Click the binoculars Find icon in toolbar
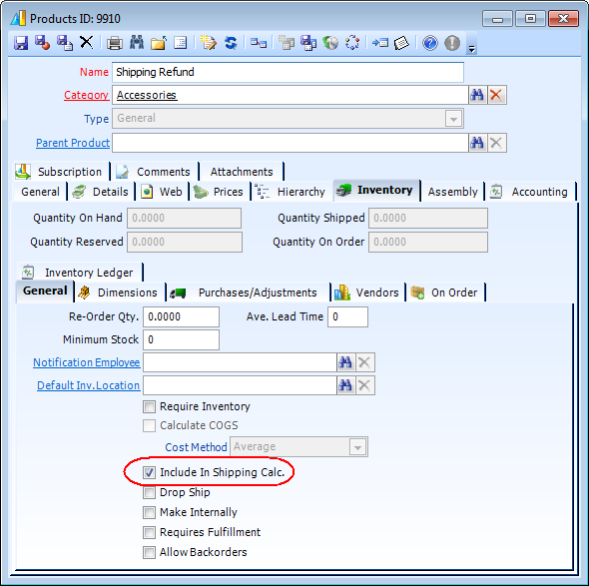Viewport: 589px width, 586px height. (x=137, y=43)
